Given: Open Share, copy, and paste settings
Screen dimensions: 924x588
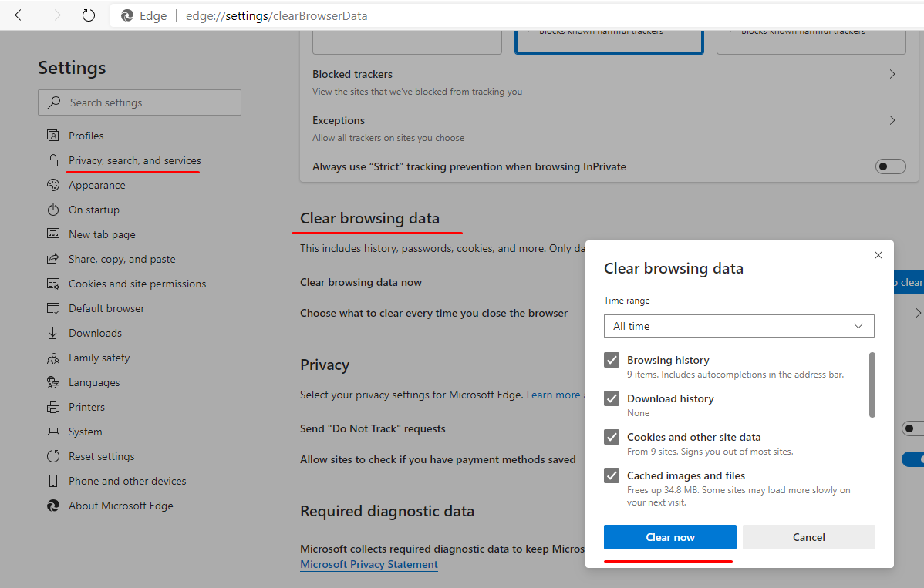Looking at the screenshot, I should click(x=122, y=259).
